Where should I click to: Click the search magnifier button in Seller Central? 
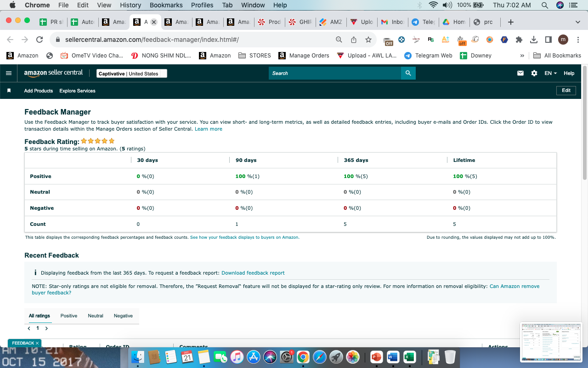point(408,73)
